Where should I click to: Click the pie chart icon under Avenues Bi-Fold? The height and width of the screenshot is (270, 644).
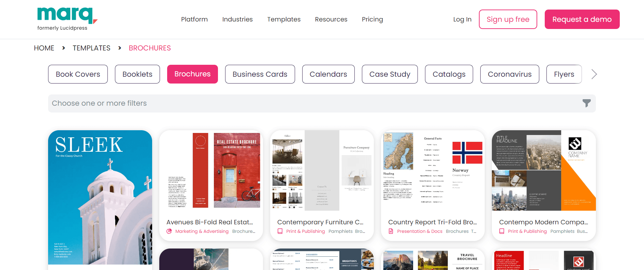[x=169, y=231]
